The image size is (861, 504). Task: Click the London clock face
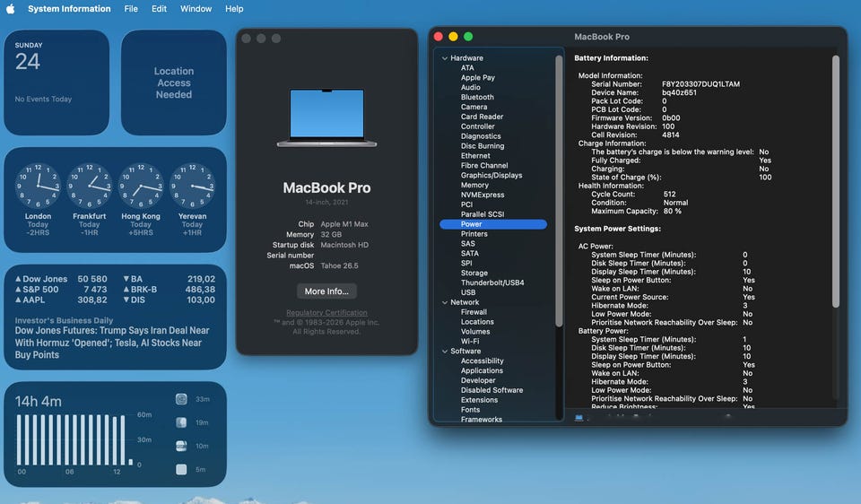[x=38, y=187]
